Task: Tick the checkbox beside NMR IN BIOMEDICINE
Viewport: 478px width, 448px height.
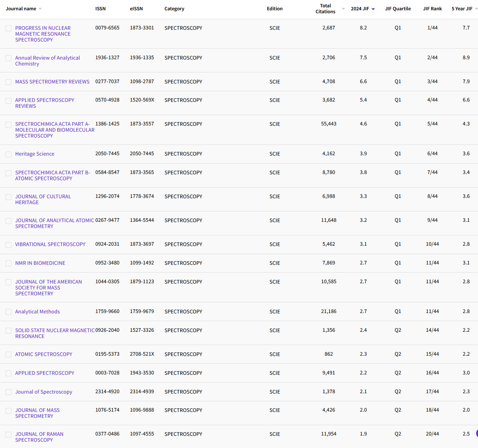Action: coord(8,263)
